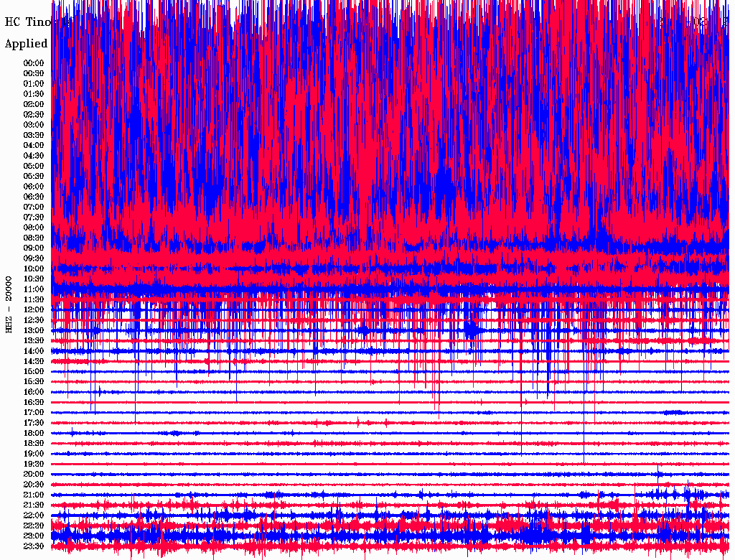The width and height of the screenshot is (735, 560).
Task: Select the 16:00 time label
Action: [34, 392]
